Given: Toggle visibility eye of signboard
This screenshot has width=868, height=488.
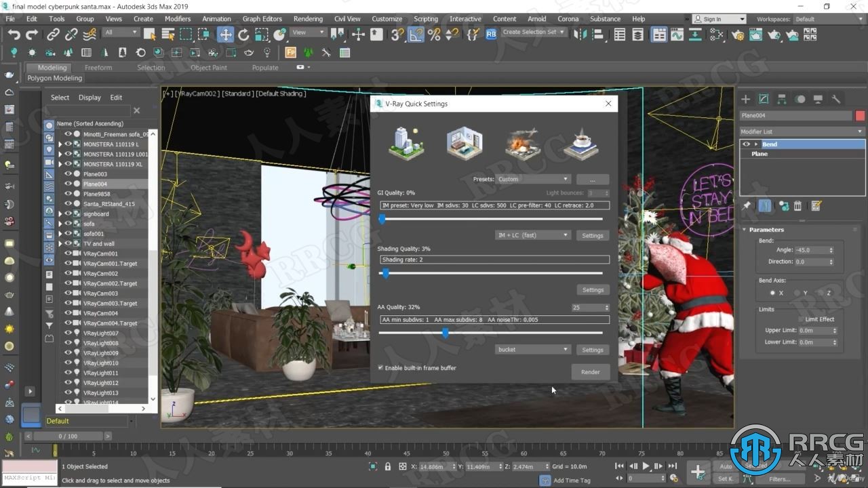Looking at the screenshot, I should tap(68, 213).
